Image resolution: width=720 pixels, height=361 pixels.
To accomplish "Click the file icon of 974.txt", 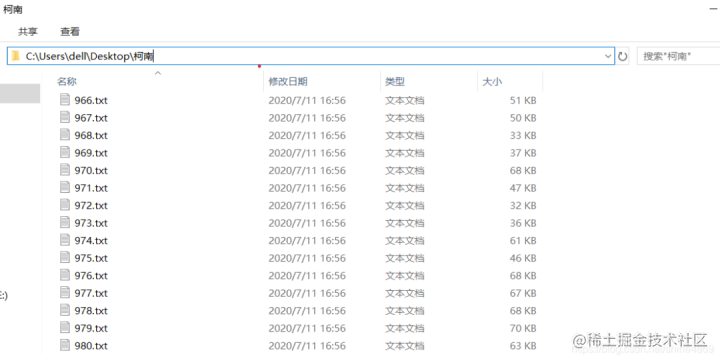I will 65,240.
